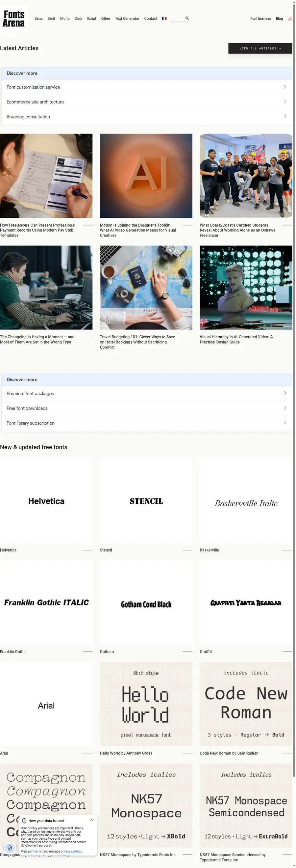Open Stencil font preview card

[146, 500]
